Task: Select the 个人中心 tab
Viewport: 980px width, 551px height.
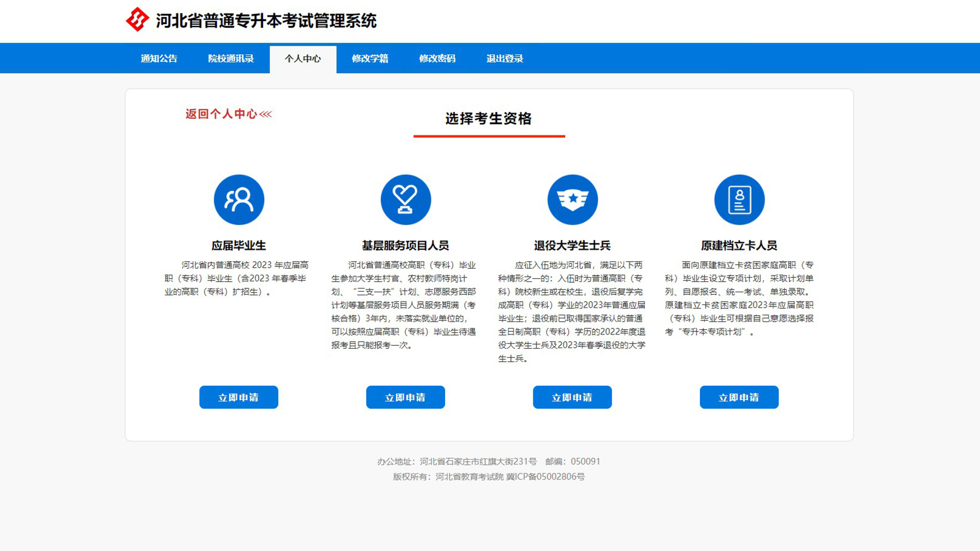Action: pos(303,59)
